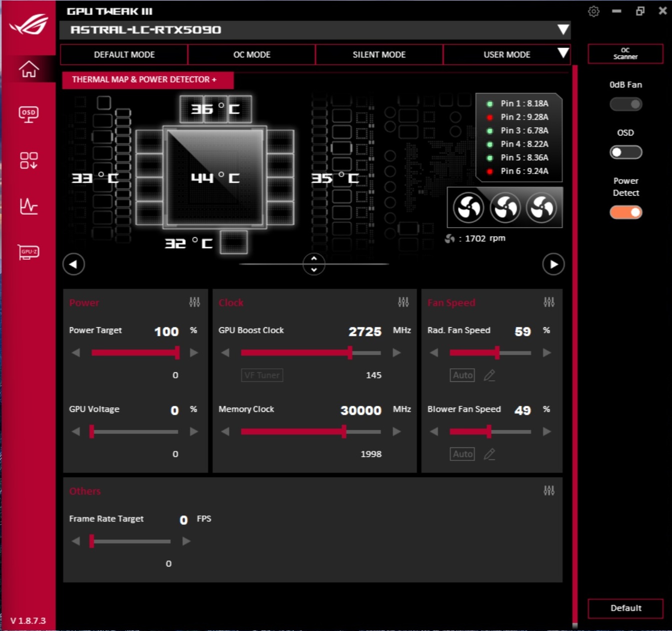This screenshot has width=672, height=631.
Task: Click the Power Target 100 value
Action: click(x=166, y=332)
